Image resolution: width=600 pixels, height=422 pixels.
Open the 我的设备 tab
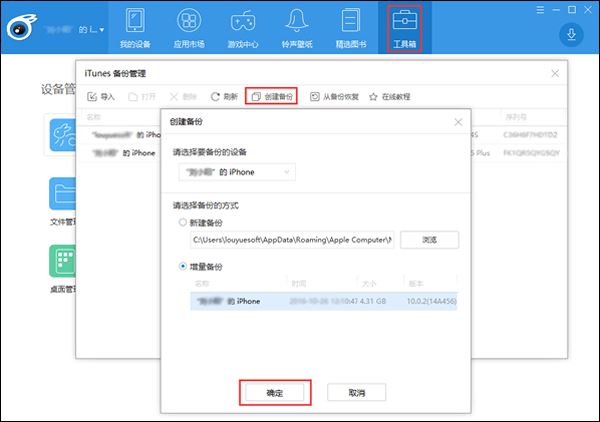pyautogui.click(x=135, y=28)
